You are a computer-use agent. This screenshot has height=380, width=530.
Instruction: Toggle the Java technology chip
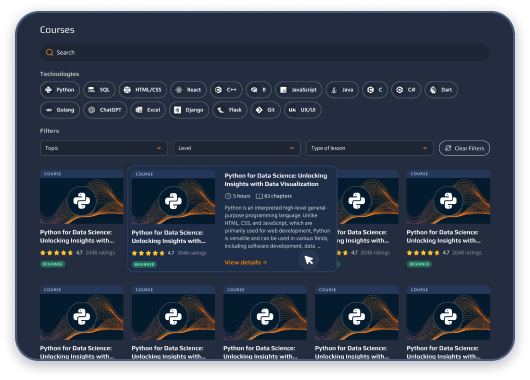tap(342, 90)
